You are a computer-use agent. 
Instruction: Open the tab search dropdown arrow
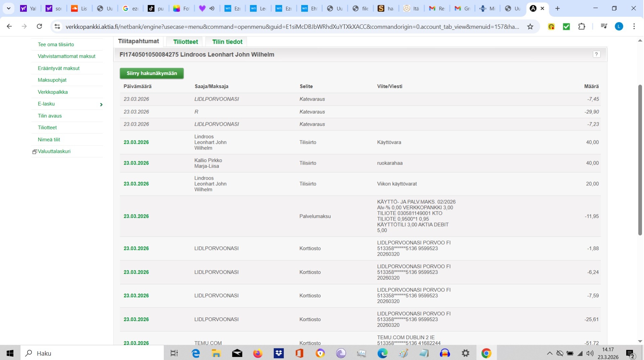click(x=9, y=8)
